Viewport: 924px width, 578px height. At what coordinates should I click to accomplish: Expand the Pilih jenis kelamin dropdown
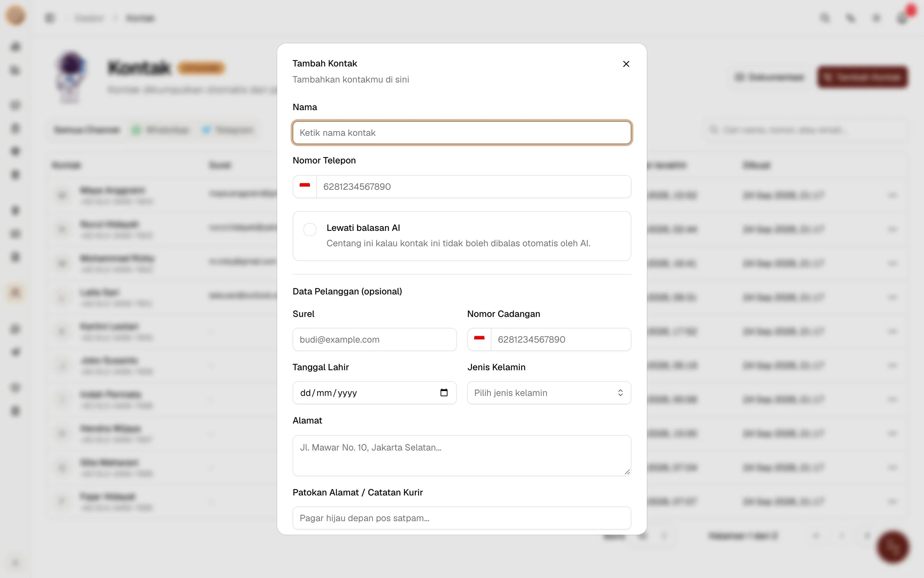(x=549, y=393)
